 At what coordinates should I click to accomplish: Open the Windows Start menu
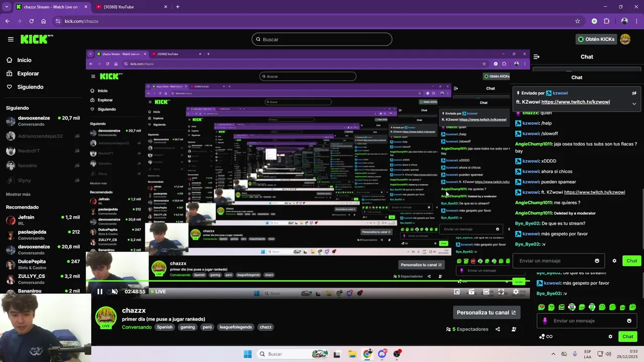pyautogui.click(x=248, y=354)
